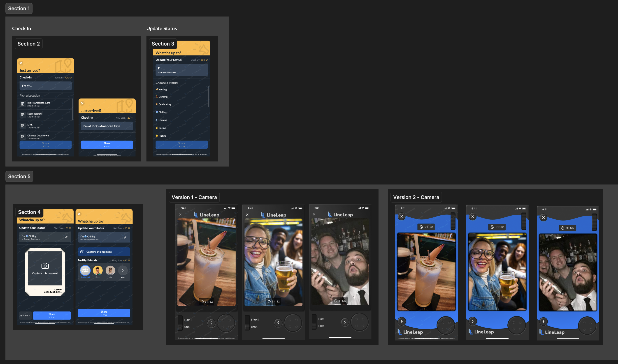Screen dimensions: 618x364
Task: Click Share button beside Public dropdown
Action: tap(52, 316)
